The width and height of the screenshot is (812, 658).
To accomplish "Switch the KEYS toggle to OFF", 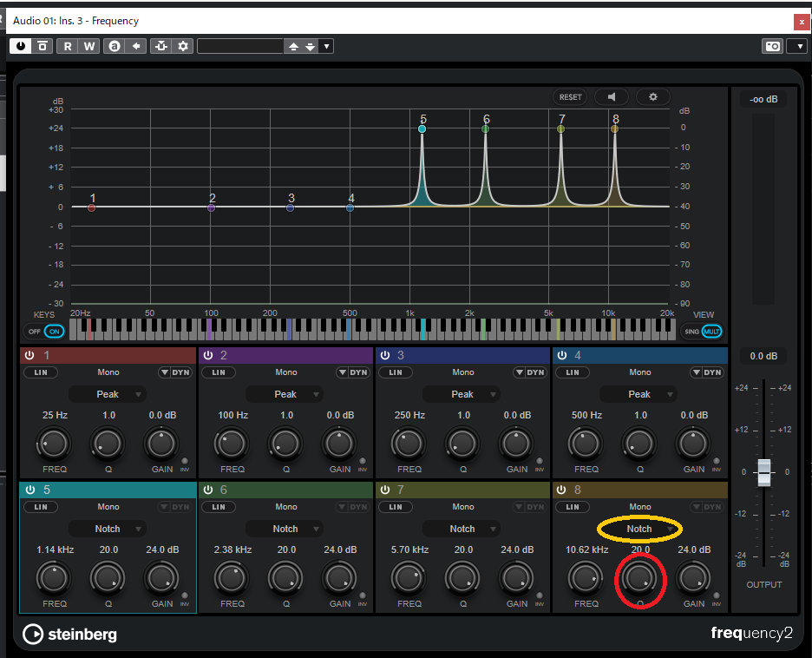I will (x=35, y=332).
